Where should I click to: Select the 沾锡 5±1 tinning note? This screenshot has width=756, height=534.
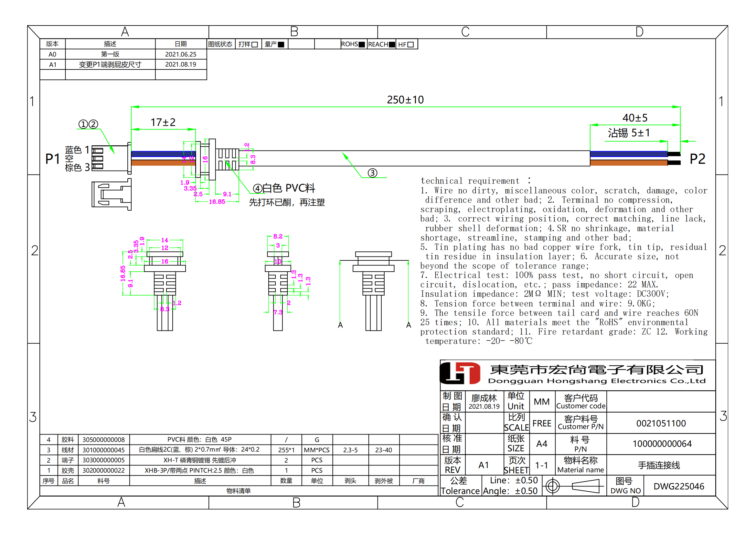point(629,133)
